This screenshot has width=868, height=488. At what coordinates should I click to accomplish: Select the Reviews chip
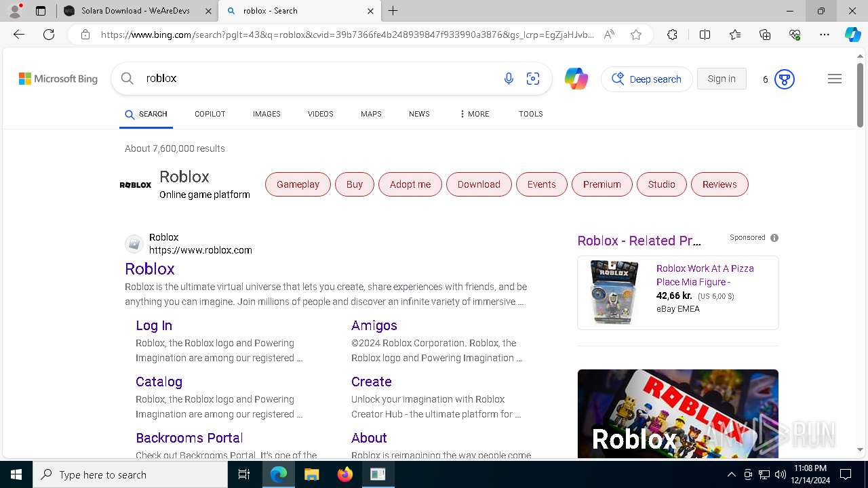pos(719,184)
